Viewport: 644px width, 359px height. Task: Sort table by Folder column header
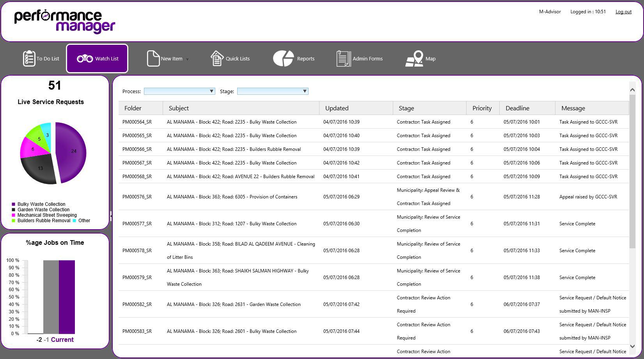coord(141,108)
